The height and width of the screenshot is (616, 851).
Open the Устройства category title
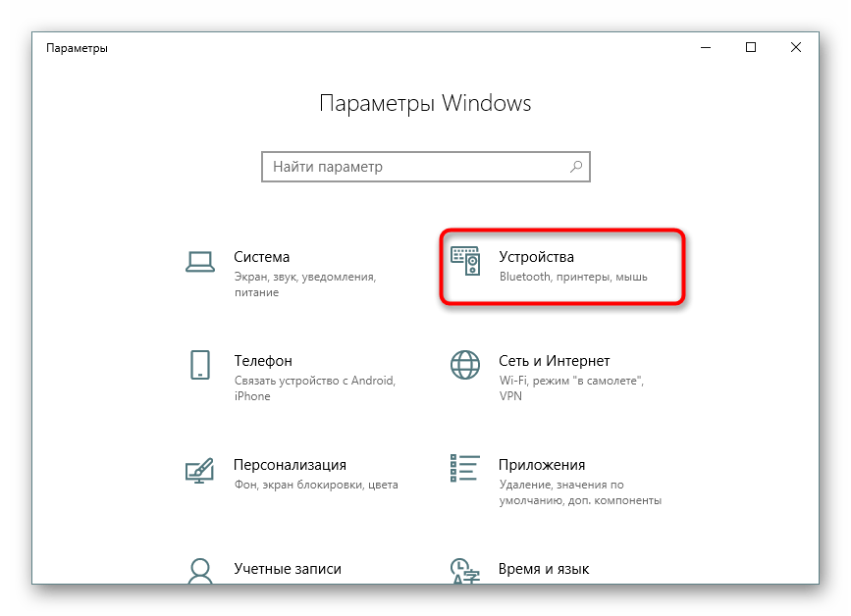tap(536, 256)
